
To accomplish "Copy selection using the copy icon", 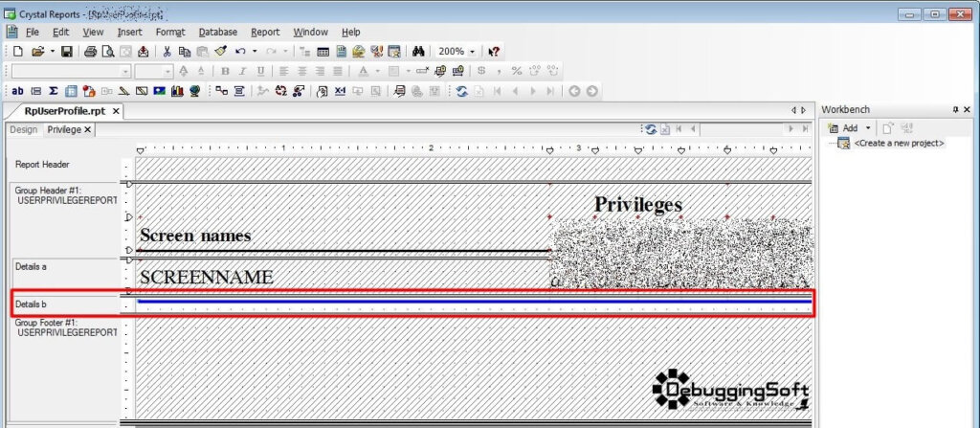I will [185, 52].
